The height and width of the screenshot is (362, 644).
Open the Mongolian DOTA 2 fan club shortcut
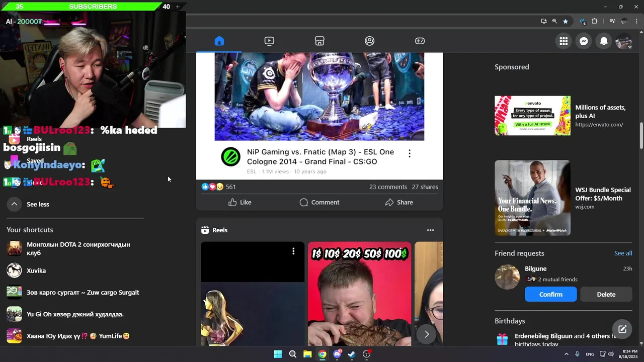[x=74, y=248]
